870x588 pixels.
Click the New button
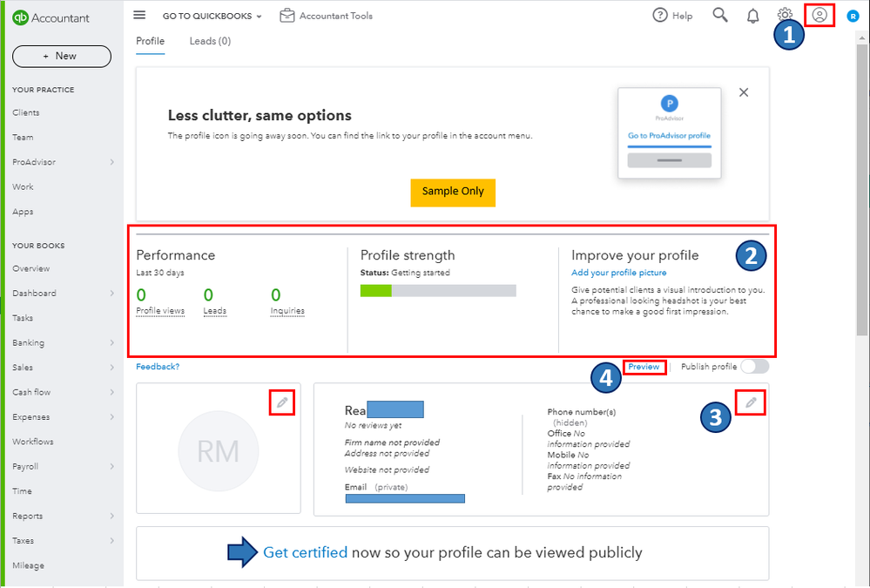(62, 56)
